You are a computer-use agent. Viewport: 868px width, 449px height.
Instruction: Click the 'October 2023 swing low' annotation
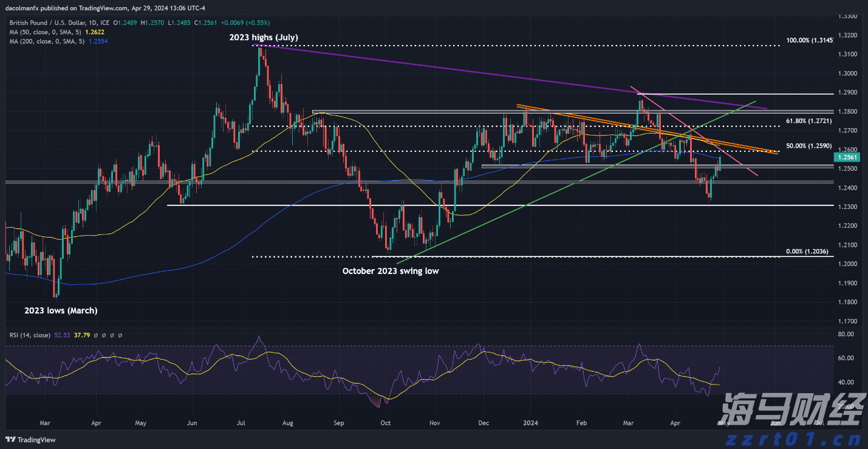[391, 271]
